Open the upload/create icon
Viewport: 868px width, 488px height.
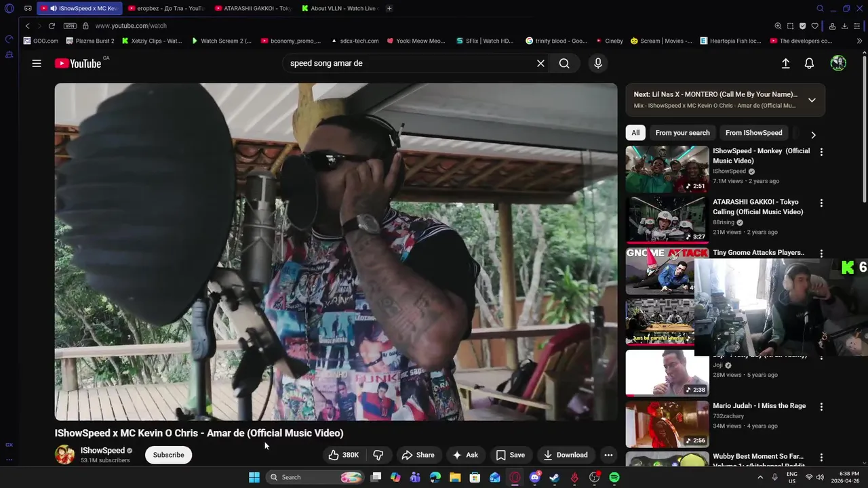pyautogui.click(x=785, y=63)
